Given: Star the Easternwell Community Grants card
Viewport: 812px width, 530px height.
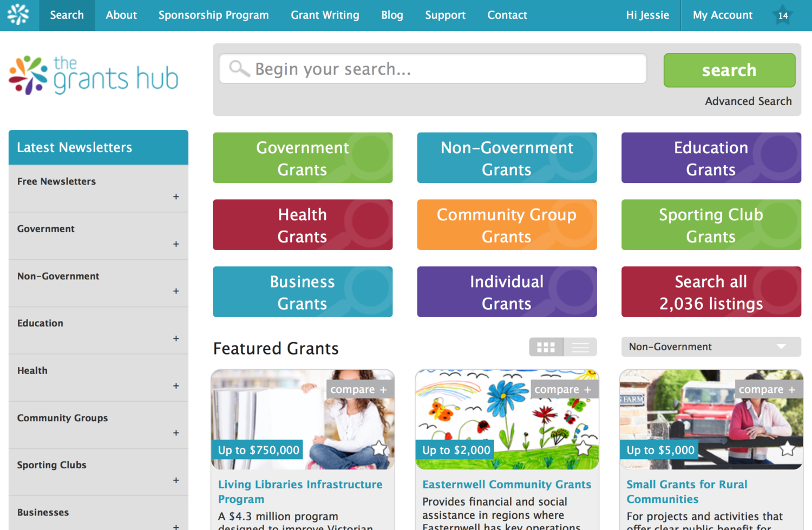Looking at the screenshot, I should click(x=584, y=448).
